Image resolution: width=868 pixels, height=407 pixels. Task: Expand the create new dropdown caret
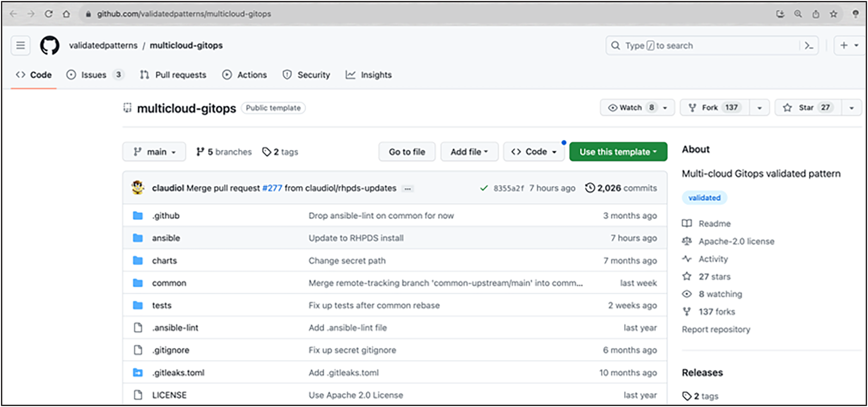[856, 45]
